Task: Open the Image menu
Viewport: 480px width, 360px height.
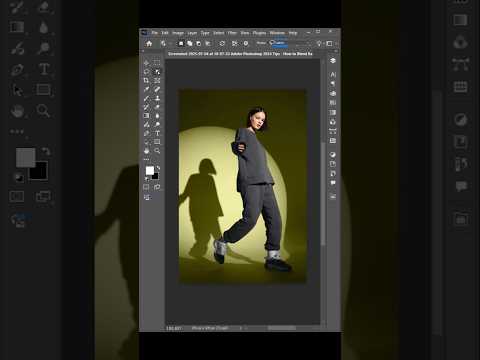Action: tap(178, 33)
